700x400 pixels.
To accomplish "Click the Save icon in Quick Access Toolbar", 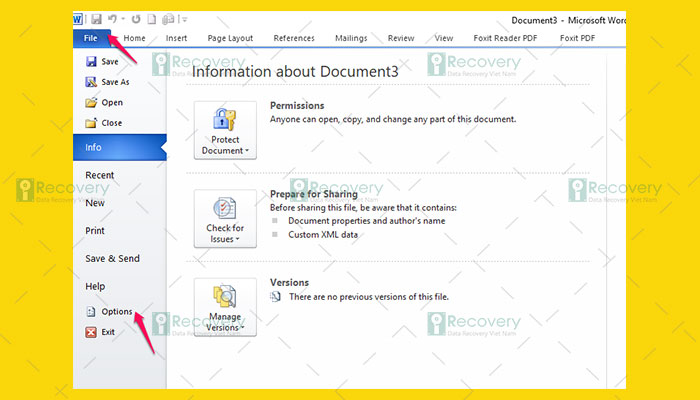I will [x=96, y=19].
